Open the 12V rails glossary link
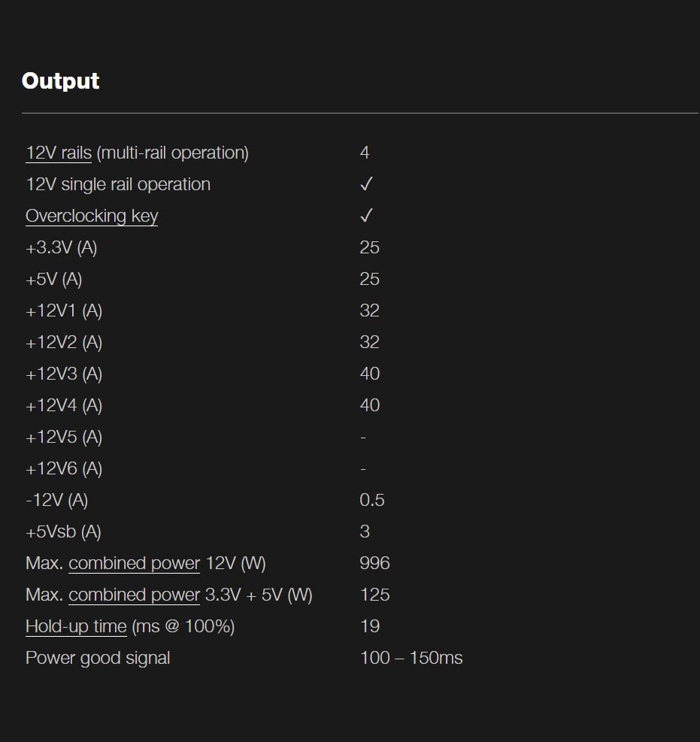700x742 pixels. pyautogui.click(x=59, y=153)
